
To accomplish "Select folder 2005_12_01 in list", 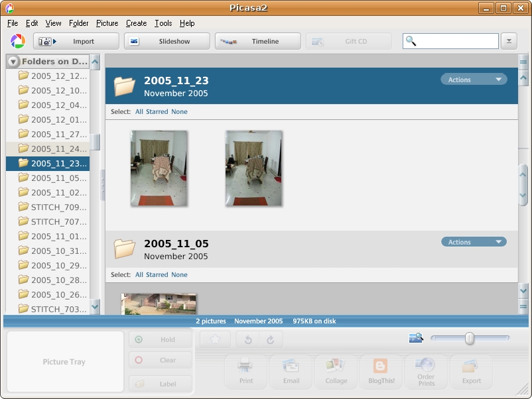I will point(48,120).
